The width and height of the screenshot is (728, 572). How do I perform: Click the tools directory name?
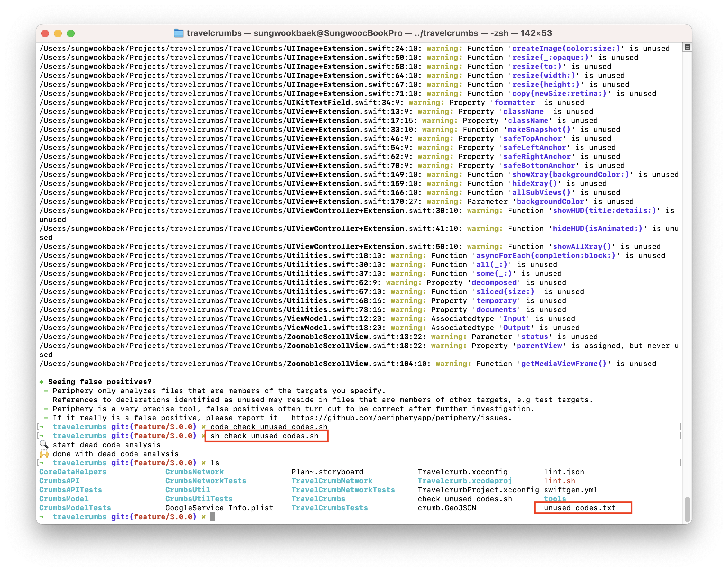(x=555, y=499)
